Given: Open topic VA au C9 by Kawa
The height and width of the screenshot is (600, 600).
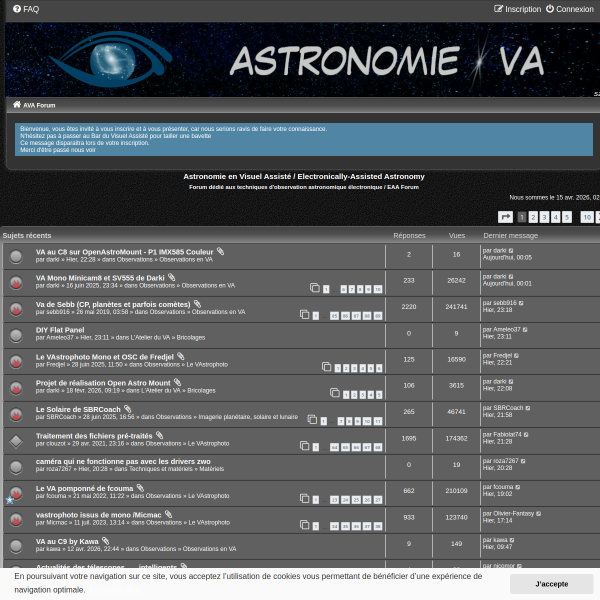Looking at the screenshot, I should tap(67, 541).
